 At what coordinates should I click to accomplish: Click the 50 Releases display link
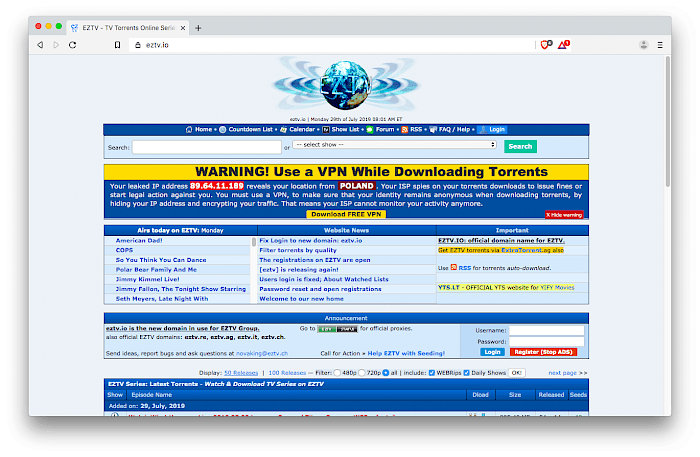[241, 373]
